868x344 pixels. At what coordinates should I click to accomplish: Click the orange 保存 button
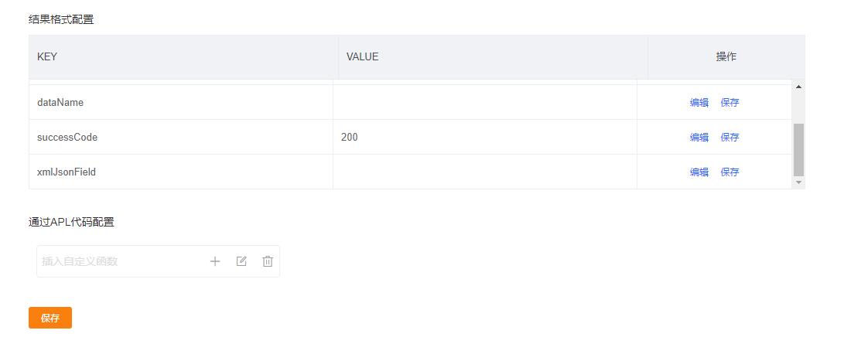(x=50, y=318)
